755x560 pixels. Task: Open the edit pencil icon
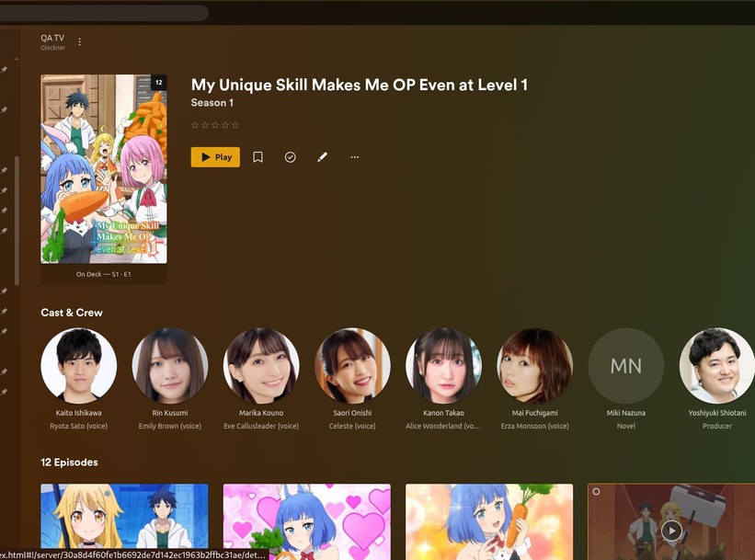(323, 157)
